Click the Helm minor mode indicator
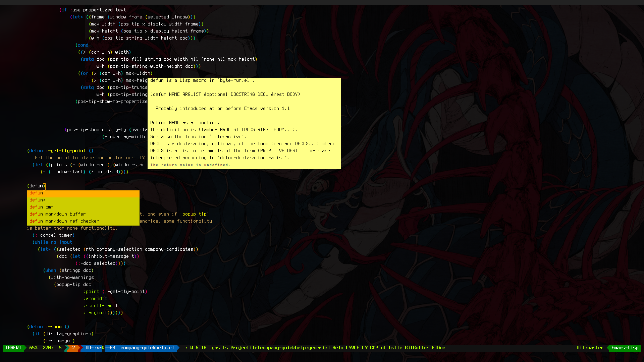This screenshot has width=644, height=362. (x=338, y=348)
